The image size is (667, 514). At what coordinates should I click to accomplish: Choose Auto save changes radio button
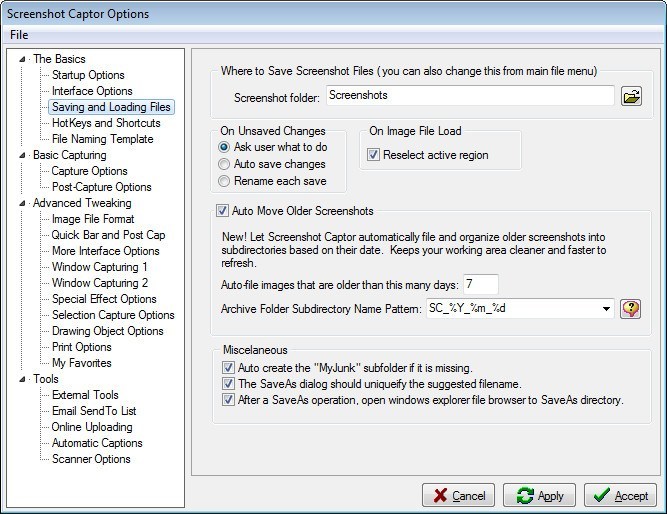tap(224, 164)
